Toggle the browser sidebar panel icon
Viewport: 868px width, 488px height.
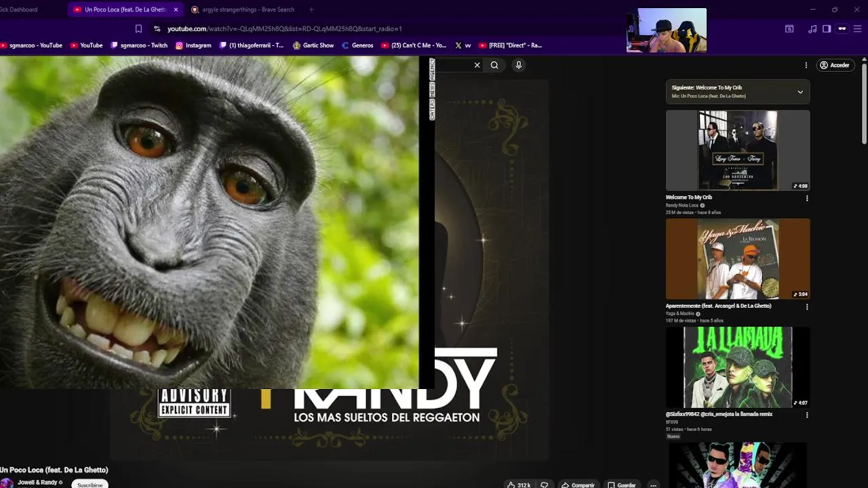827,28
